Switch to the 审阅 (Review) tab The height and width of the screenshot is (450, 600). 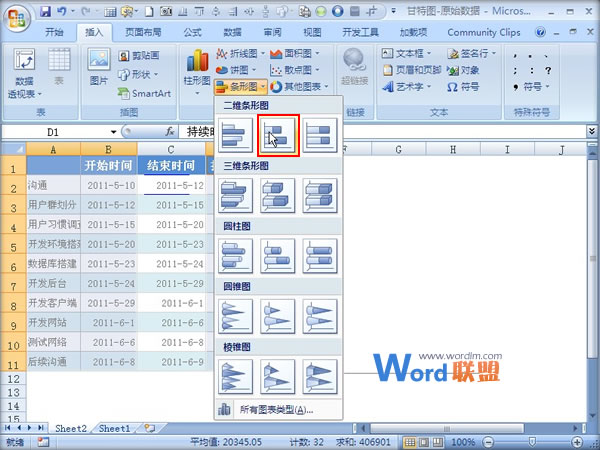(x=272, y=32)
